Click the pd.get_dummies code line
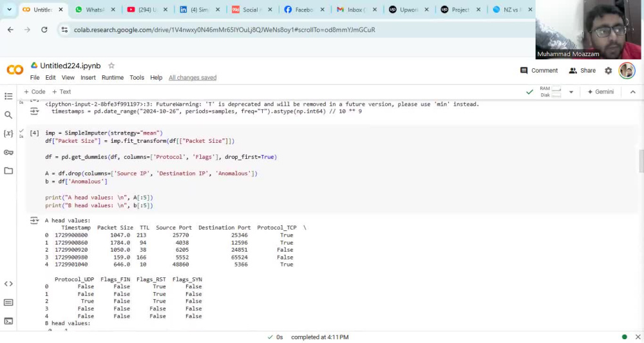Screen dimensions: 644x343 pos(161,157)
